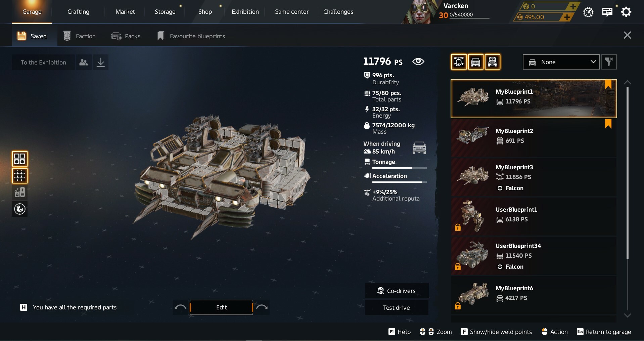Switch to the Faction tab
The height and width of the screenshot is (341, 644).
[x=80, y=36]
